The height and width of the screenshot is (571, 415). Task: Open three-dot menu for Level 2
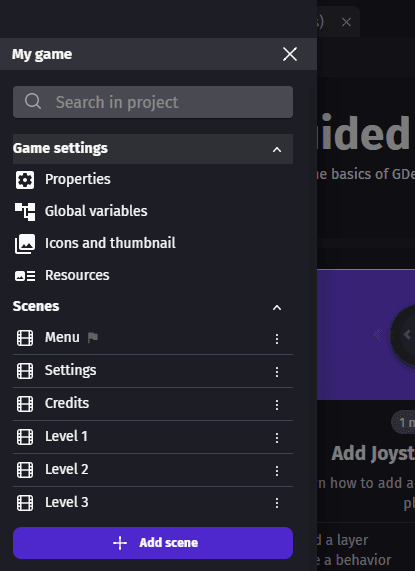coord(277,470)
